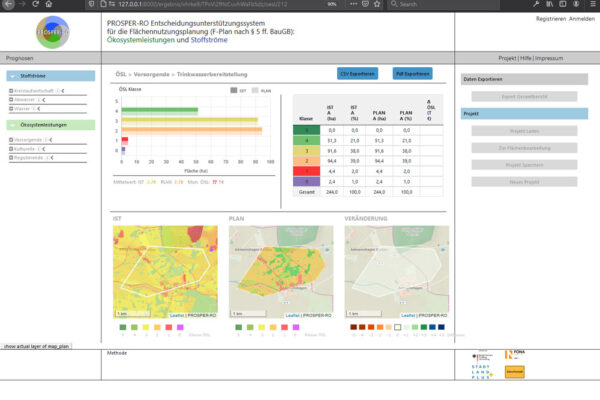
Task: Click the Neues Projekt button
Action: 524,182
